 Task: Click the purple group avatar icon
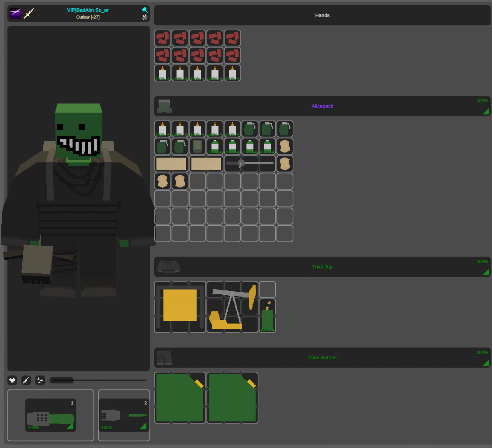(16, 14)
